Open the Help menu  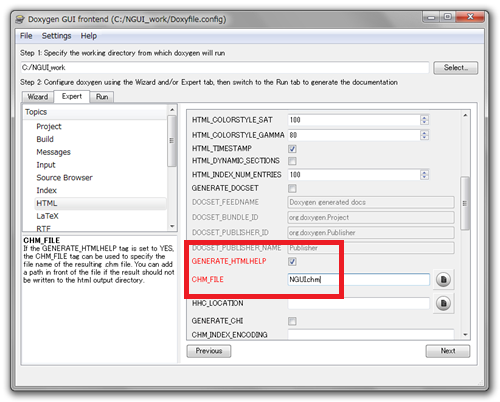click(89, 36)
